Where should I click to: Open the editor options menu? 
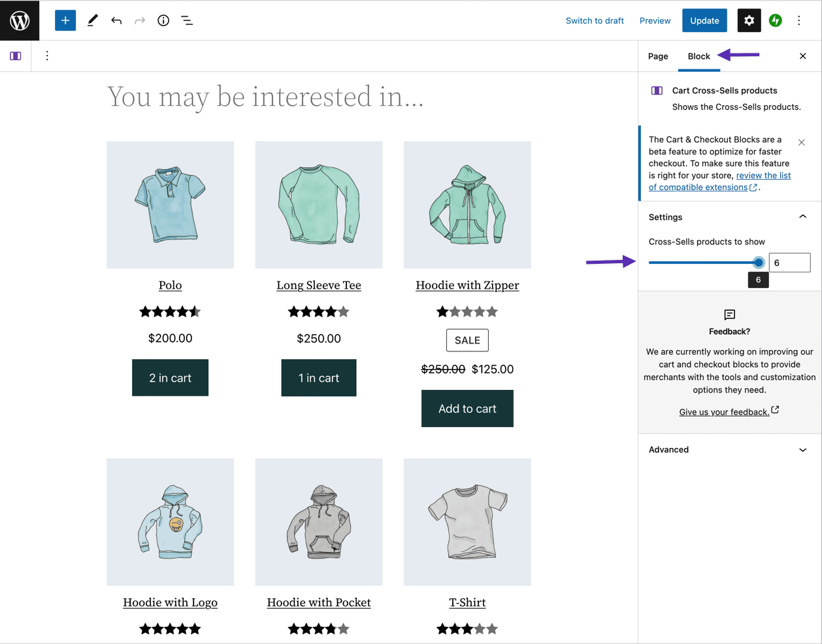click(799, 20)
